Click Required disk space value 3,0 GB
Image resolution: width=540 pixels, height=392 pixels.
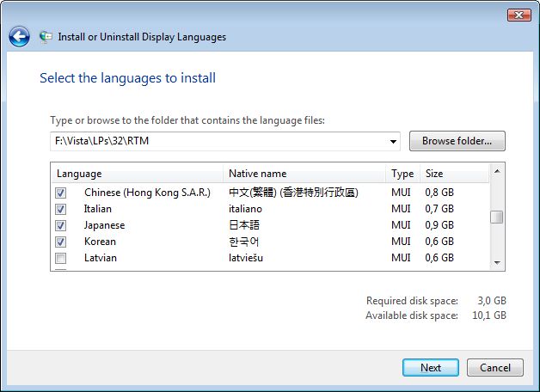pos(492,301)
